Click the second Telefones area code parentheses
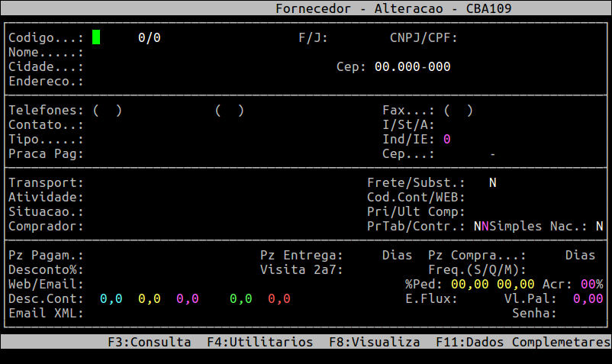 229,111
